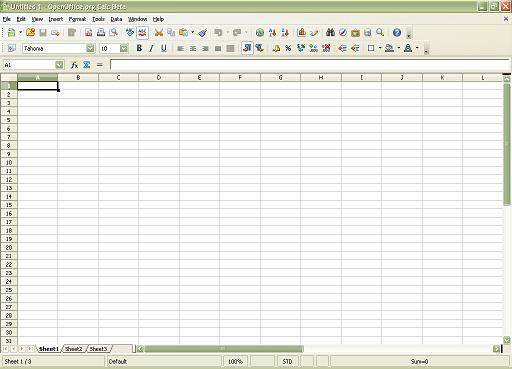Click into the formula input line
This screenshot has width=512, height=369.
tap(309, 65)
